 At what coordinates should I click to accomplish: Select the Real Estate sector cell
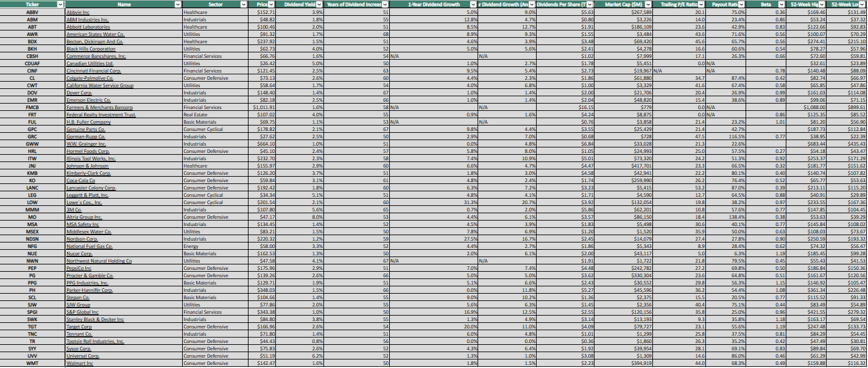point(215,115)
